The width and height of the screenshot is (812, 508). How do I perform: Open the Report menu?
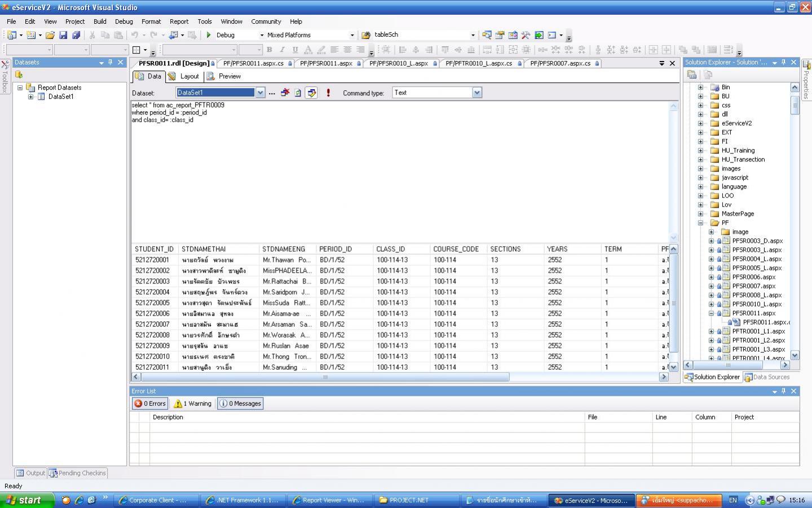tap(179, 21)
